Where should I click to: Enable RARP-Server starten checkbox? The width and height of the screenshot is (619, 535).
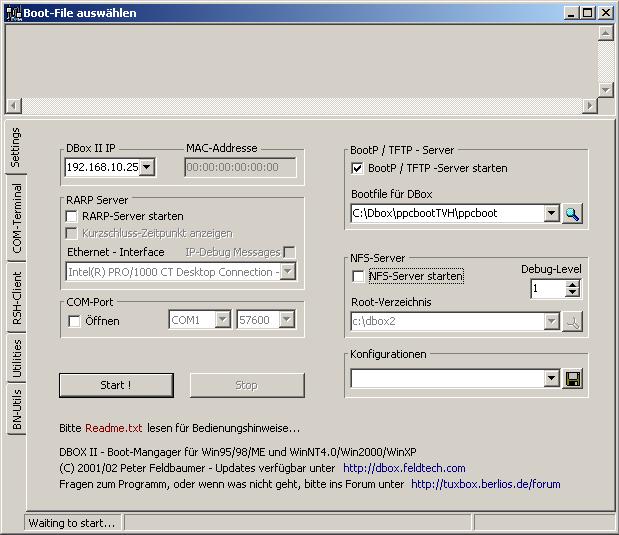point(71,216)
